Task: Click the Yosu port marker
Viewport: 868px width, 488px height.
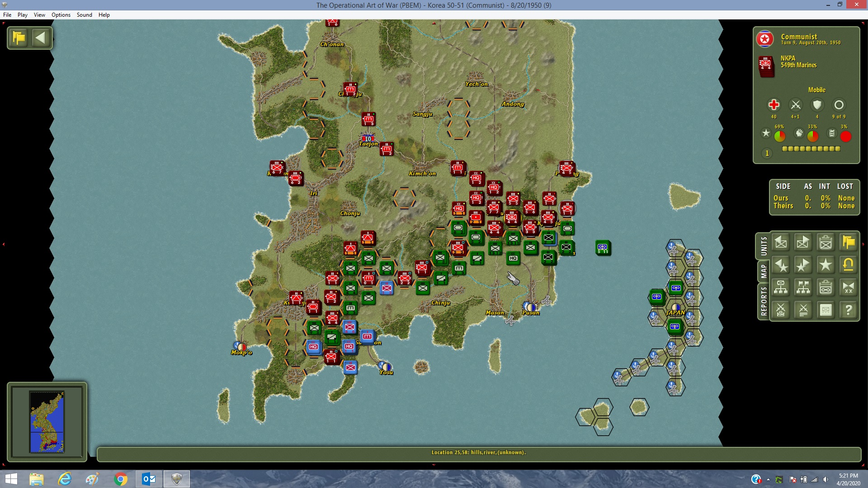Action: pos(386,366)
